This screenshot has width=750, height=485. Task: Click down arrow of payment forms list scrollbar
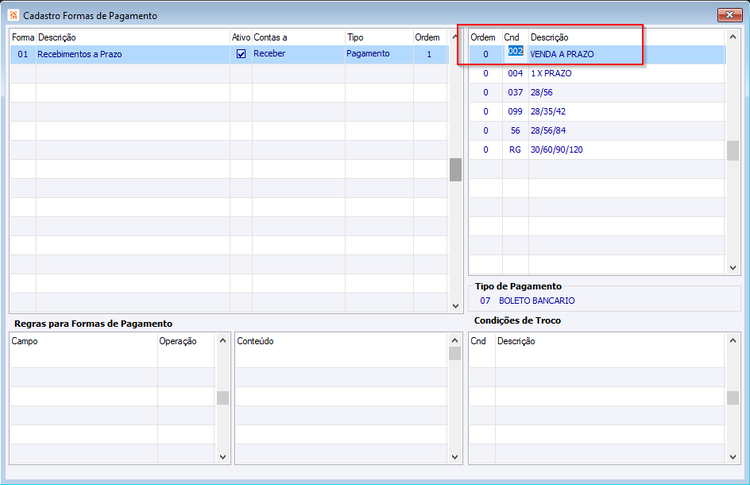point(455,306)
